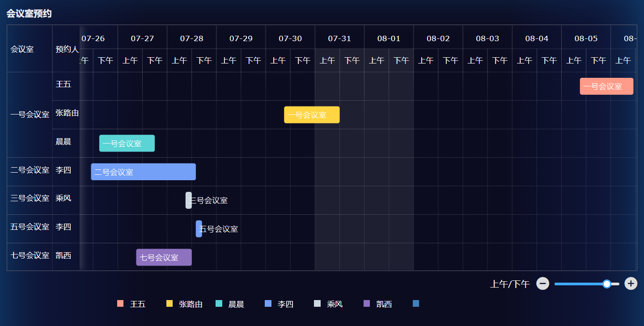Click the unlabeled blue legend swatch
The width and height of the screenshot is (644, 326).
pyautogui.click(x=416, y=304)
